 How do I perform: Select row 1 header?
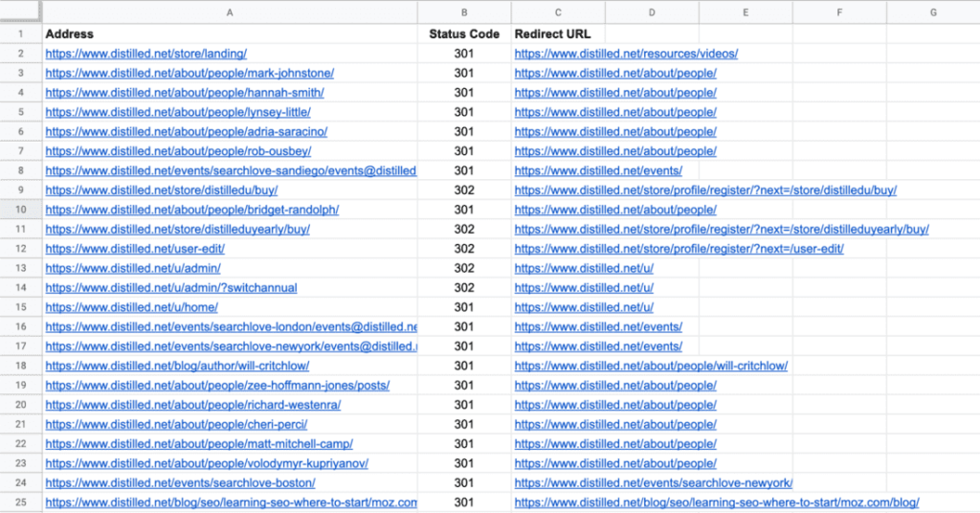(21, 33)
